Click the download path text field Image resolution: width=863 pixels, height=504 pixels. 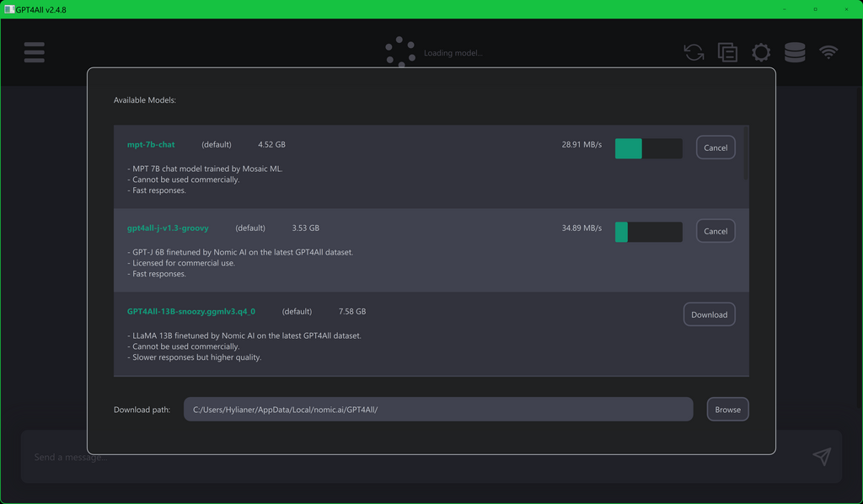pos(438,410)
